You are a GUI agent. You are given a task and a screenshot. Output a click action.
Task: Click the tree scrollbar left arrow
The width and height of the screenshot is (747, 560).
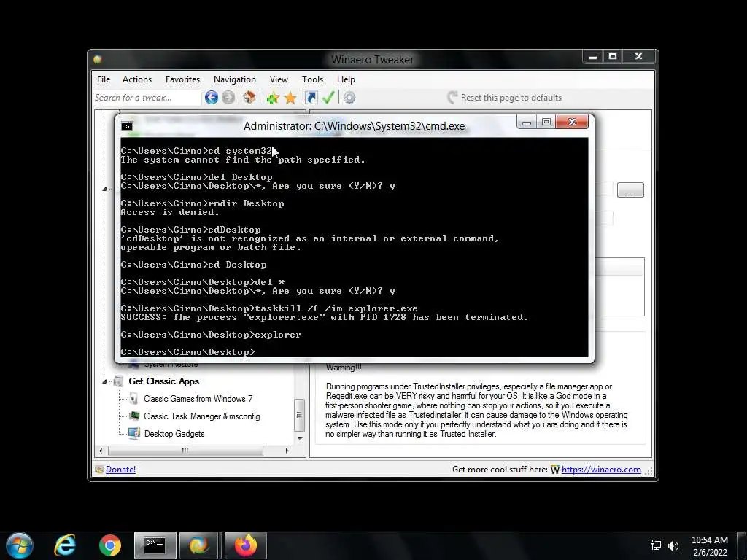pos(101,451)
